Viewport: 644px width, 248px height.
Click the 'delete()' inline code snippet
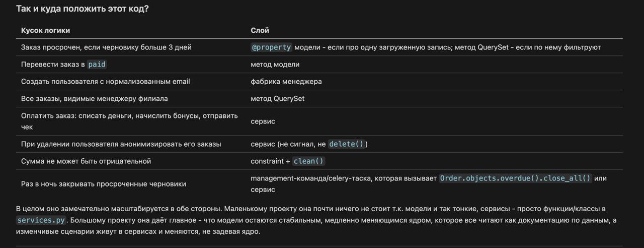pos(347,144)
